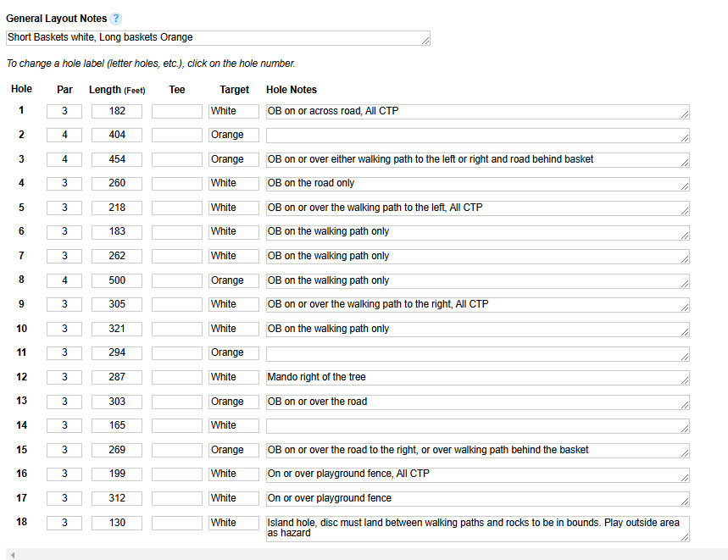Click the horizontal scrollbar left arrow

tap(13, 555)
